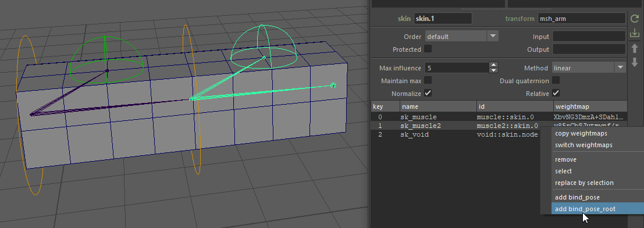Click the muscle2::skin.0 id cell
The image size is (644, 228).
(x=507, y=126)
